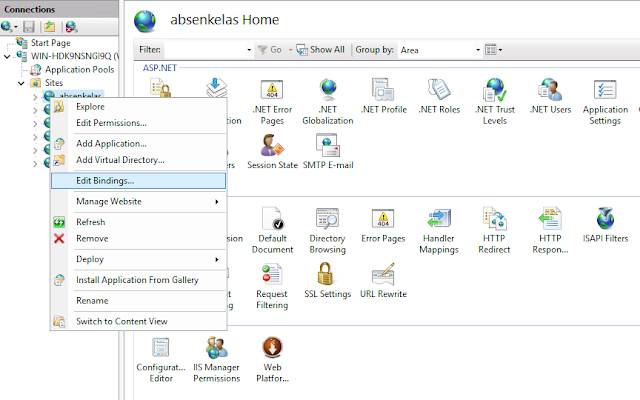Screen dimensions: 640x400
Task: Open .NET Globalization settings
Action: tap(328, 102)
